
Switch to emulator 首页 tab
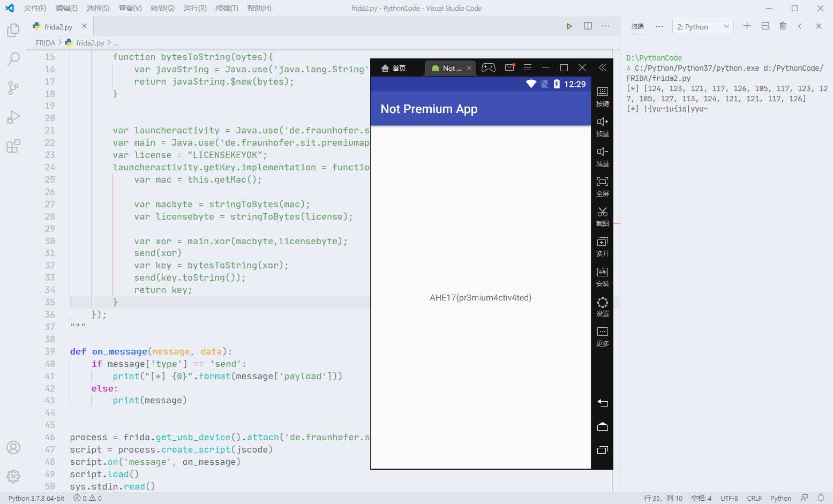394,68
